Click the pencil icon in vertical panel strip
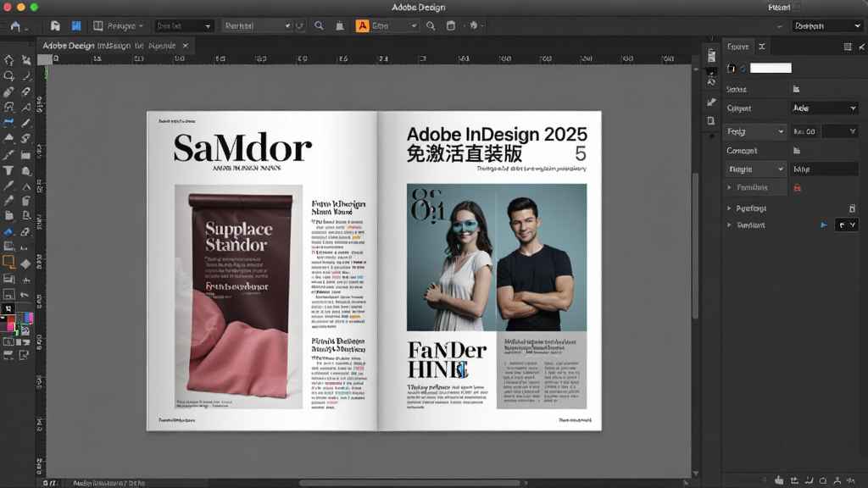The image size is (868, 488). tap(711, 102)
